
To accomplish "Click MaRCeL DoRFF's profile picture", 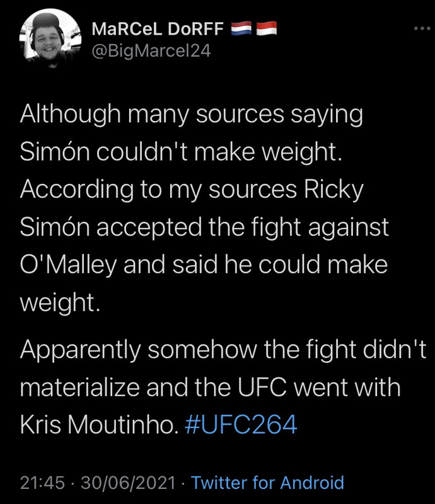I will [x=50, y=38].
